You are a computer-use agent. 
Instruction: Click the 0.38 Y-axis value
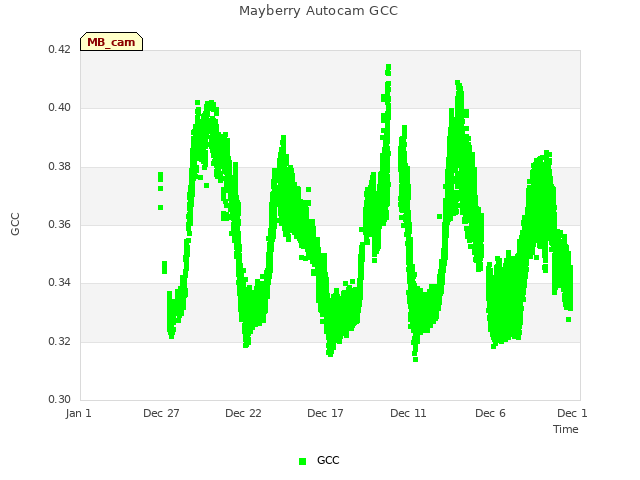[60, 167]
